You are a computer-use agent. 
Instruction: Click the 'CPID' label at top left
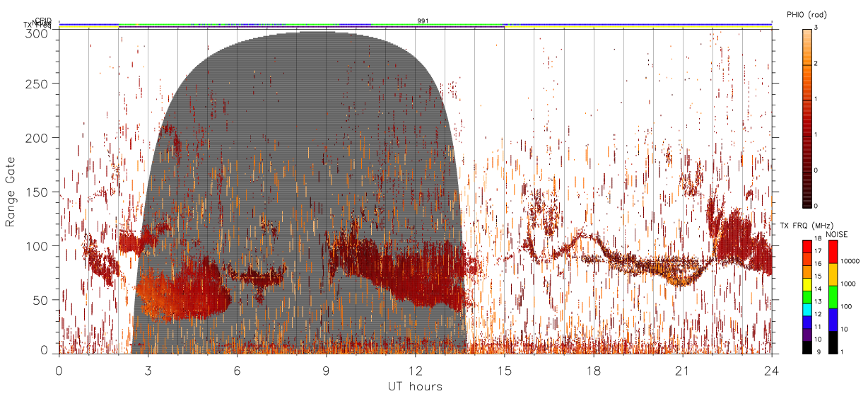tap(42, 21)
